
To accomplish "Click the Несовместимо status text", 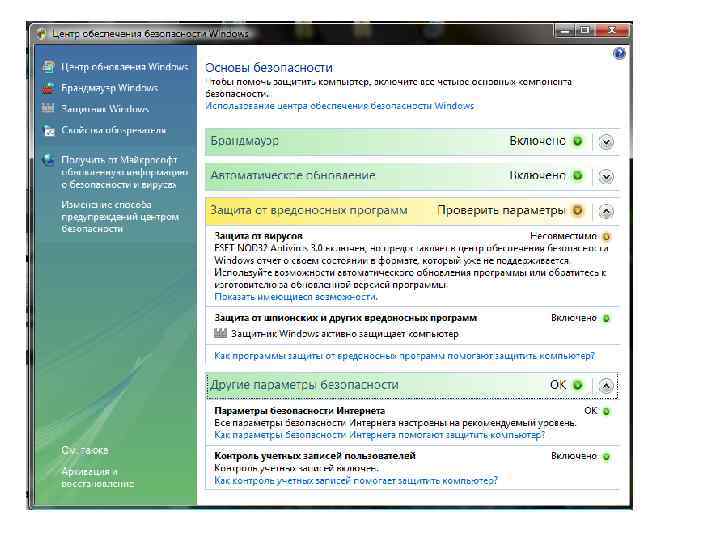I will click(x=563, y=236).
